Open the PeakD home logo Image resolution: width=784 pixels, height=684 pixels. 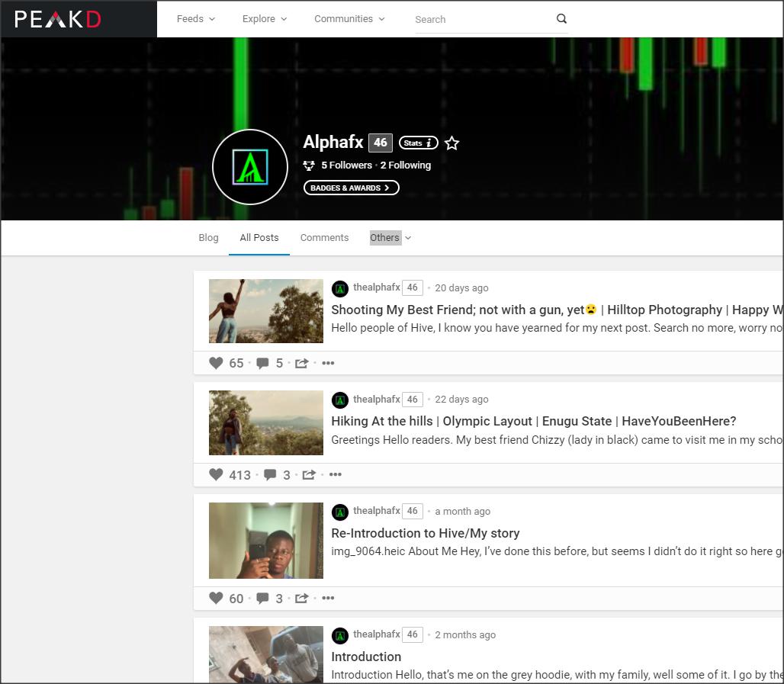coord(58,20)
